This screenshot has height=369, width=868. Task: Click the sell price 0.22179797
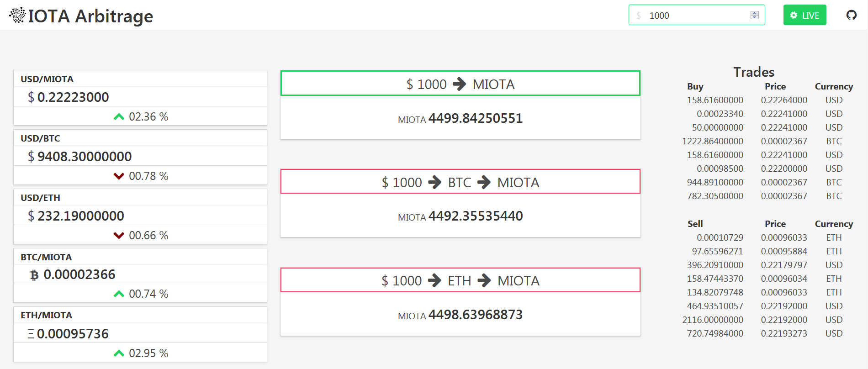pyautogui.click(x=784, y=265)
